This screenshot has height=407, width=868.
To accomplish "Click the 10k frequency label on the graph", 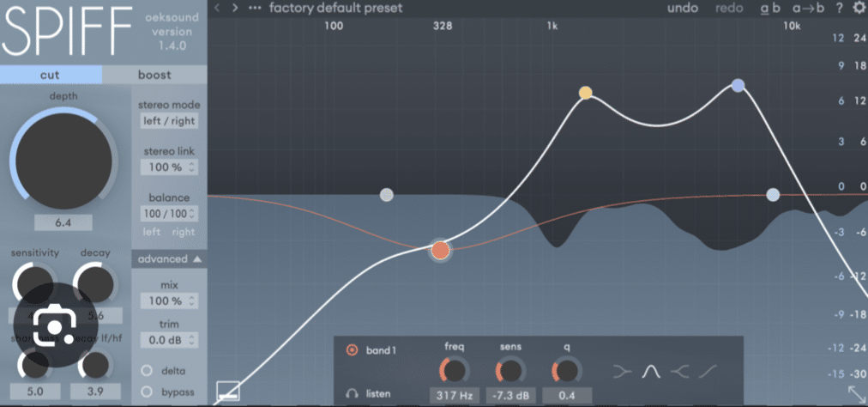I will (792, 26).
